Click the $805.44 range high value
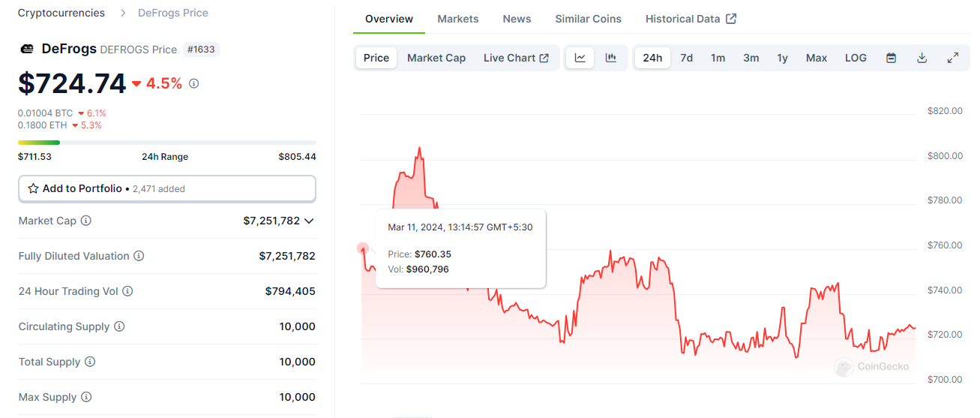The height and width of the screenshot is (418, 980). pos(297,157)
